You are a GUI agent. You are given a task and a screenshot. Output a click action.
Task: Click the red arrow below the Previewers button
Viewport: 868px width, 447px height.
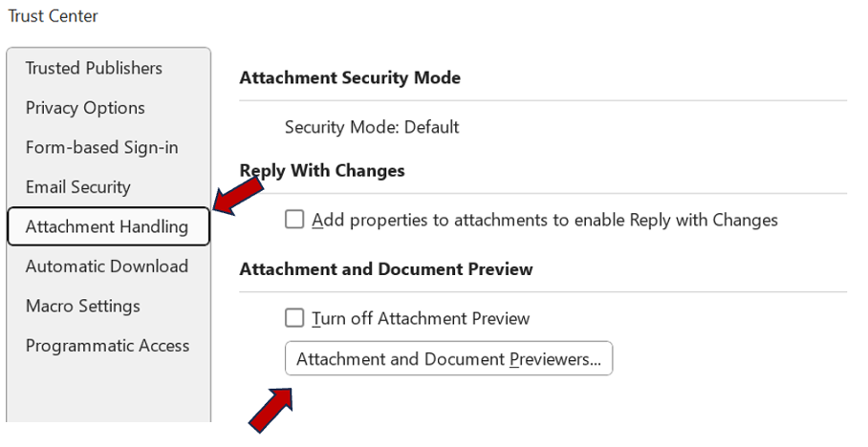271,409
